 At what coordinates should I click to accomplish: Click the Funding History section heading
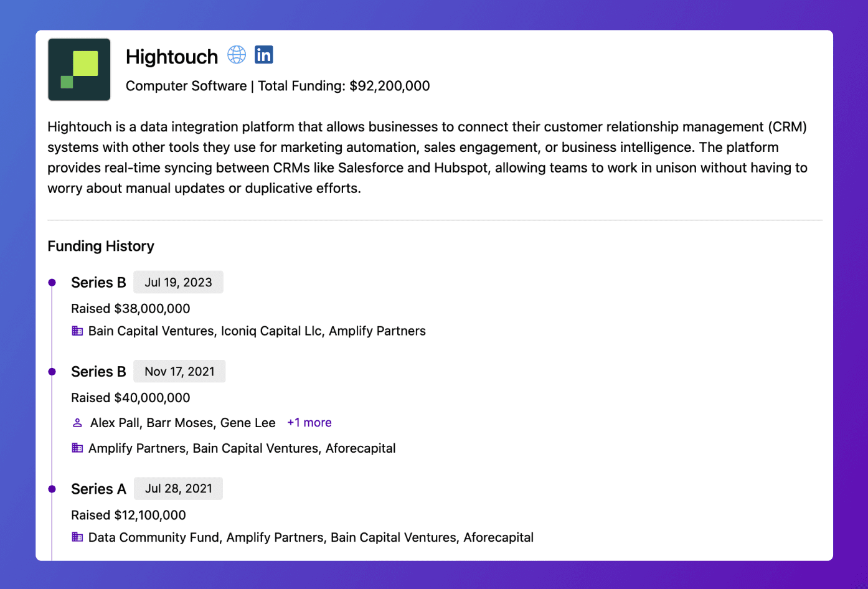coord(101,246)
